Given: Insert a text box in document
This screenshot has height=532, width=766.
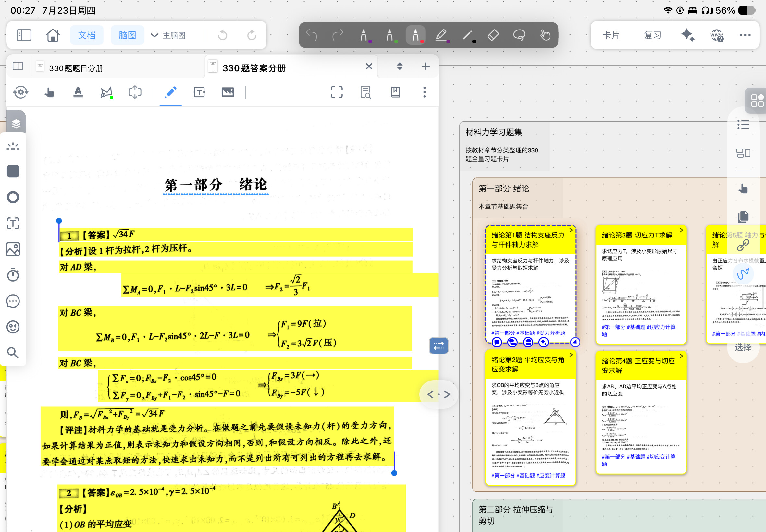Looking at the screenshot, I should (199, 92).
